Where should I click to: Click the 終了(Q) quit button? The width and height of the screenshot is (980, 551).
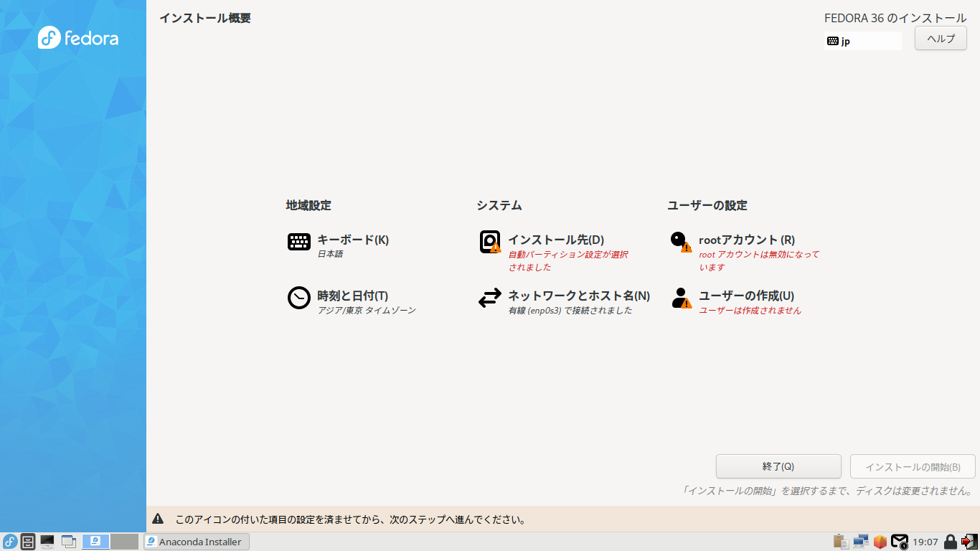[x=778, y=466]
